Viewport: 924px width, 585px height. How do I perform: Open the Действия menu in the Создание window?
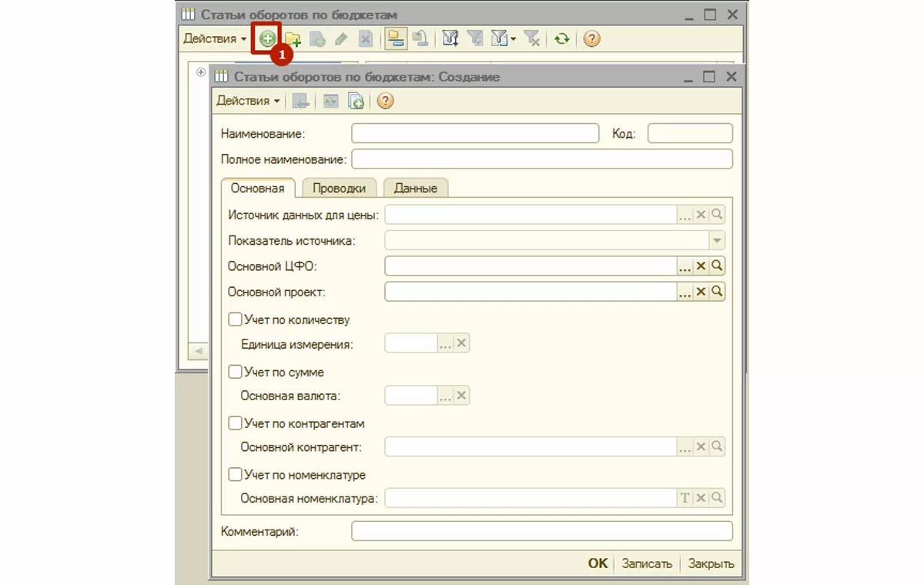[248, 101]
